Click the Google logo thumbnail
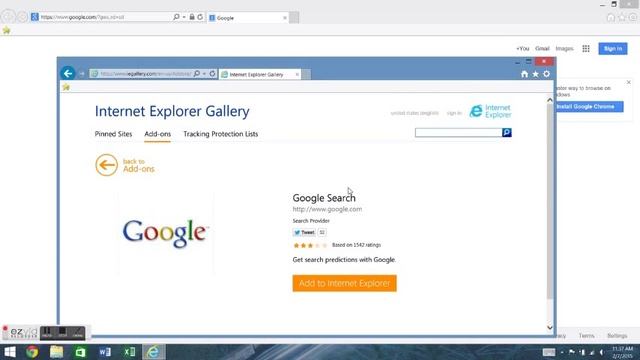Image resolution: width=640 pixels, height=360 pixels. (x=166, y=232)
